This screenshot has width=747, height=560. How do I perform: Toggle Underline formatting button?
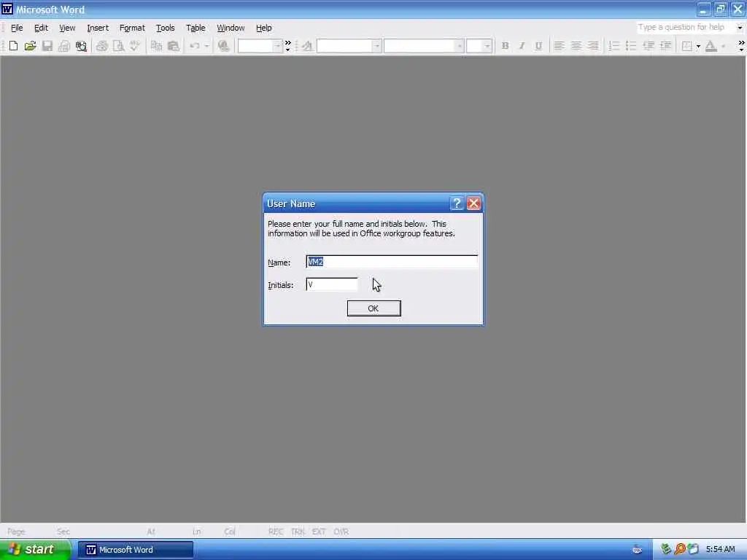point(538,46)
